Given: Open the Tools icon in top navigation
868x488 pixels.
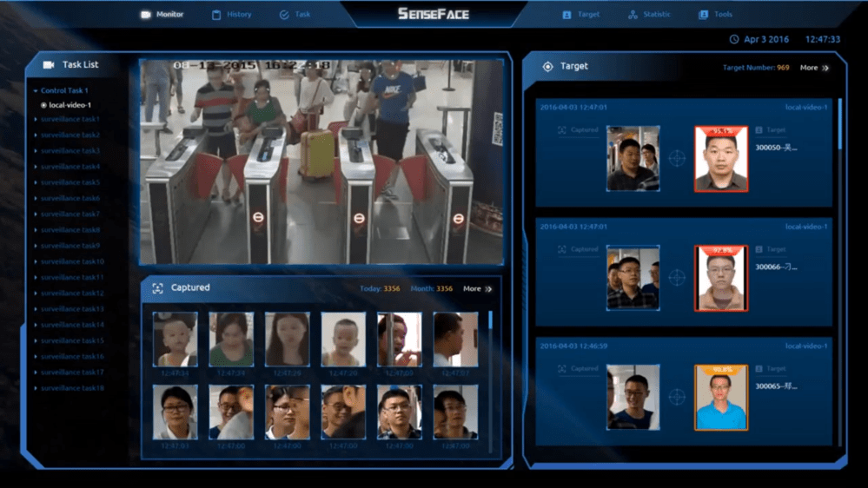Looking at the screenshot, I should tap(703, 15).
